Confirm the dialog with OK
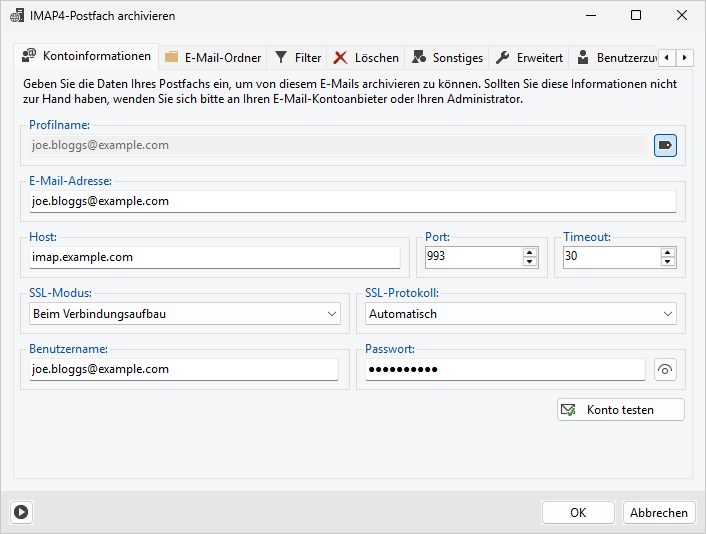Viewport: 706px width, 534px height. pyautogui.click(x=578, y=512)
